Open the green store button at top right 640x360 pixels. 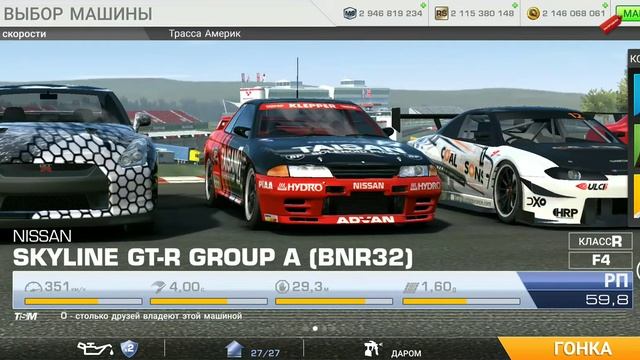(x=628, y=14)
